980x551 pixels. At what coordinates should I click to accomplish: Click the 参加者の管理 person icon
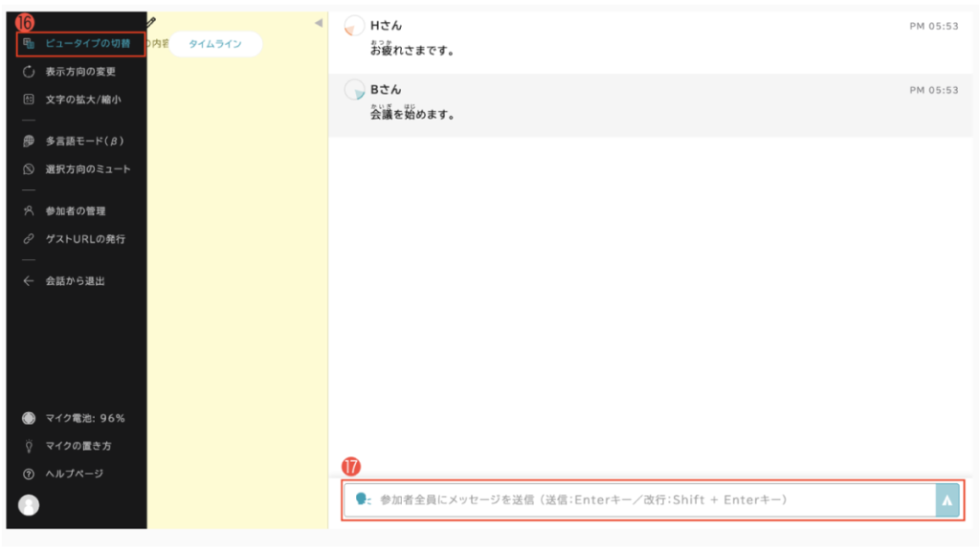pyautogui.click(x=29, y=210)
